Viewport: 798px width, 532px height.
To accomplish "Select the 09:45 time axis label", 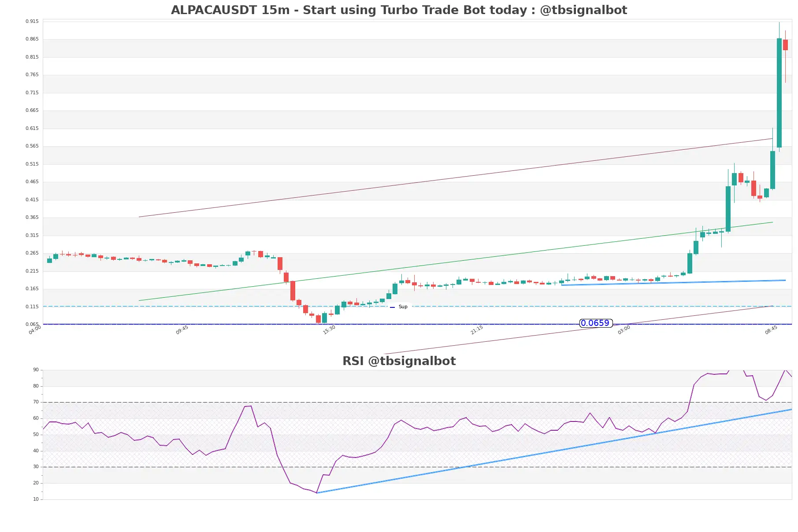I will point(182,330).
